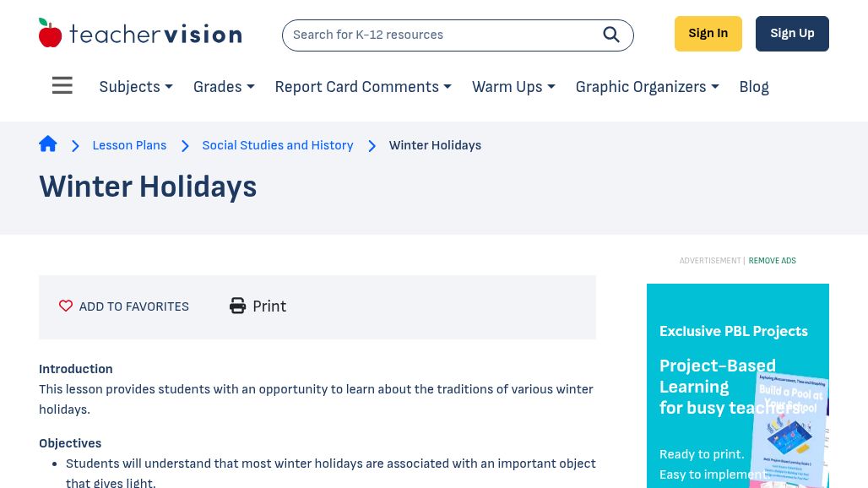
Task: Open the Warm Ups dropdown
Action: (513, 87)
